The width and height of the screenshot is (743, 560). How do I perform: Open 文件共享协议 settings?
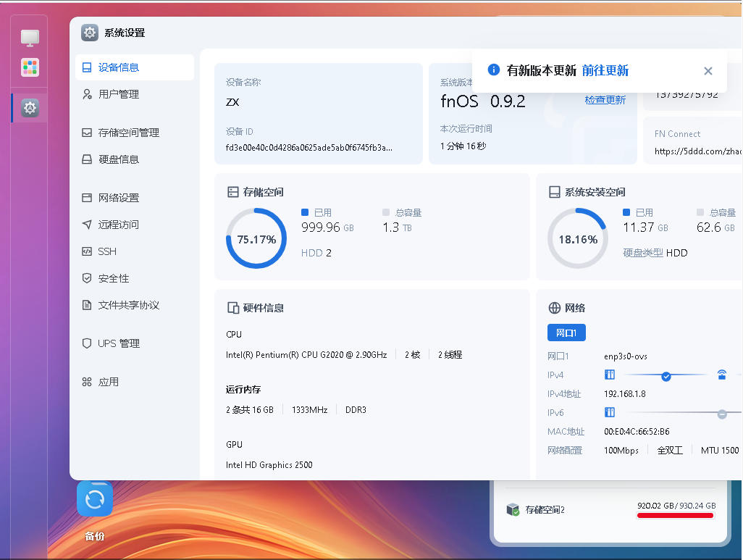(135, 305)
